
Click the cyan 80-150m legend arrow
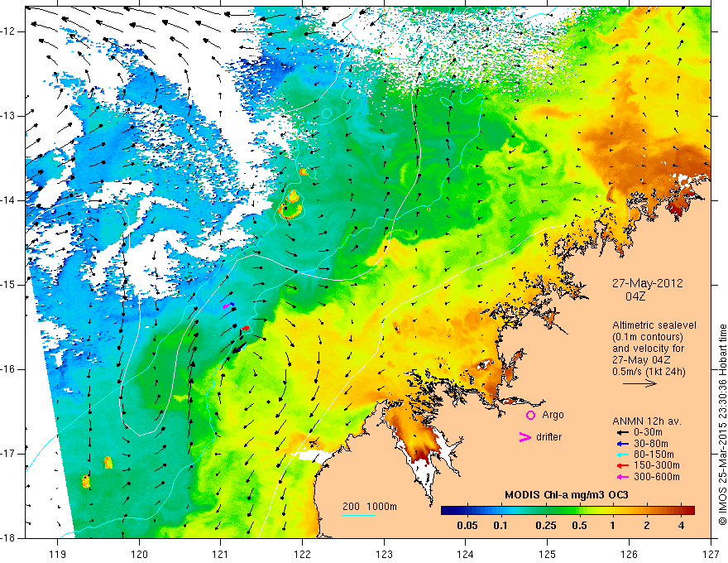tap(623, 455)
